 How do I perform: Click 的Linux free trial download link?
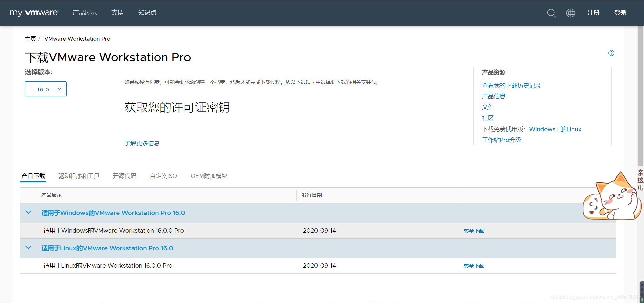pyautogui.click(x=571, y=129)
